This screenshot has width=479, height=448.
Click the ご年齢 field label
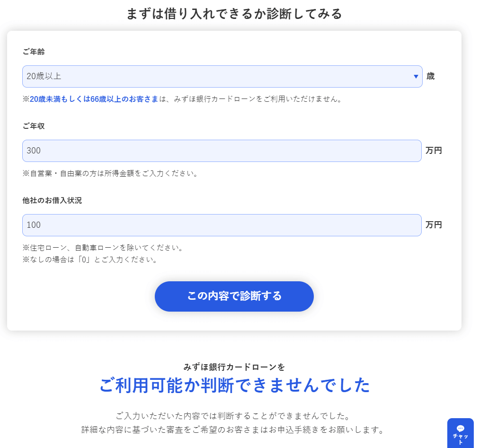(34, 52)
